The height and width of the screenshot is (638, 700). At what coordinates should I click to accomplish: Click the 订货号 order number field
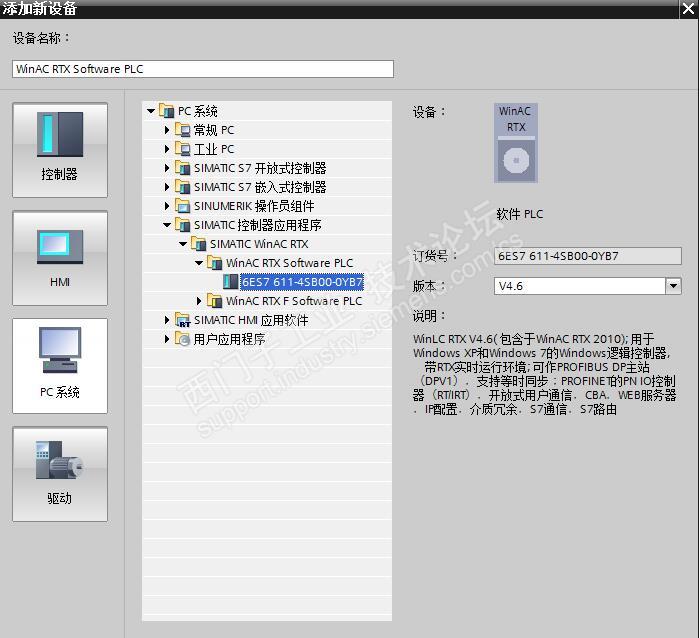(x=588, y=256)
